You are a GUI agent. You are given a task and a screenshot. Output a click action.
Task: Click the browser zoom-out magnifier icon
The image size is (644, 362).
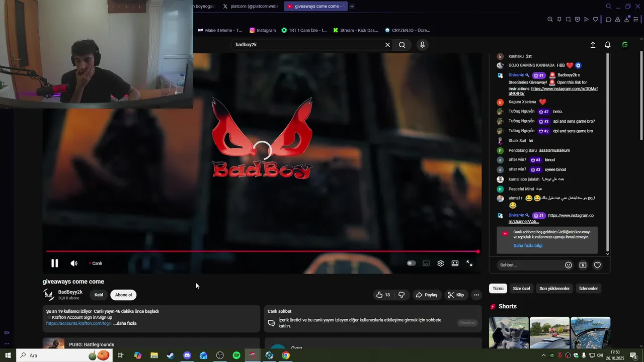pos(550,19)
